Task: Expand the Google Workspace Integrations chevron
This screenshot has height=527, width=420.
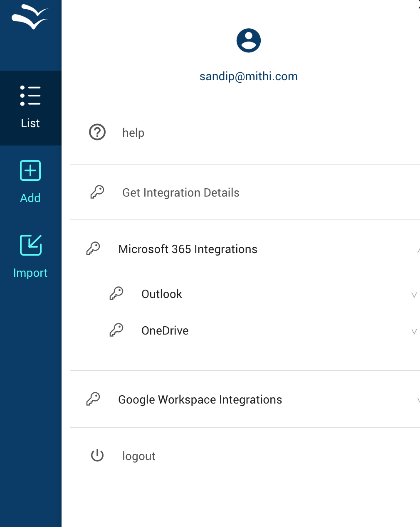Action: 418,401
